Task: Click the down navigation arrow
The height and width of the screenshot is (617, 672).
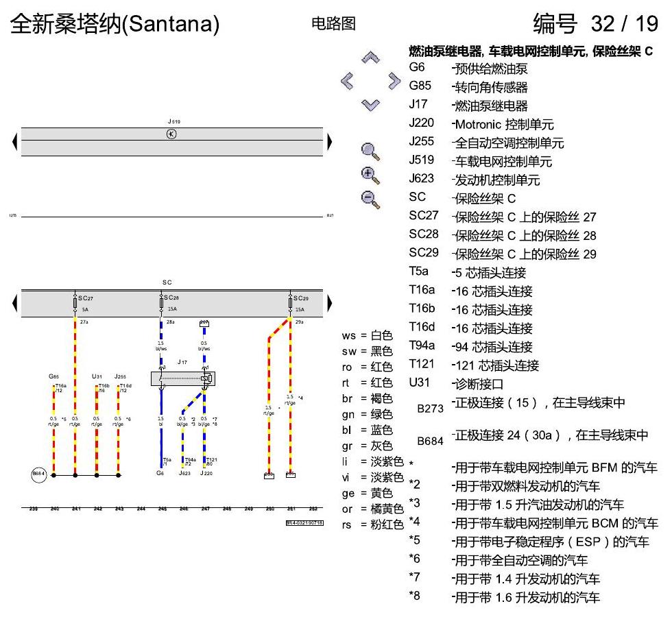Action: tap(370, 105)
